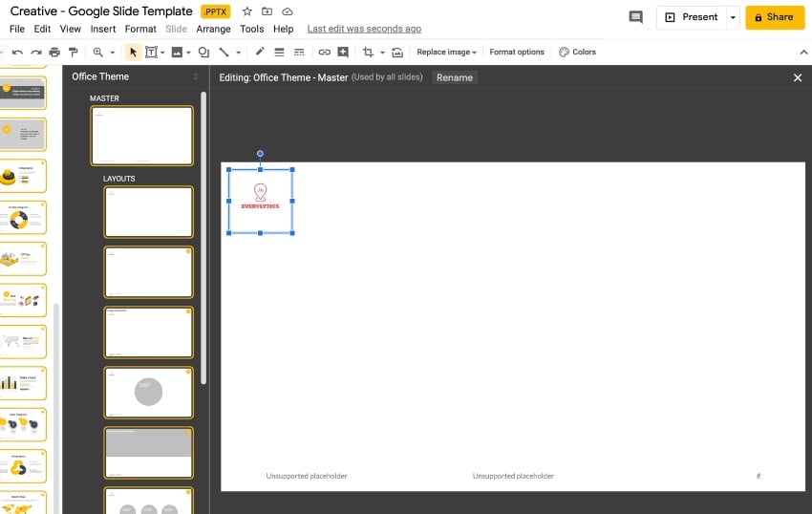Star the presentation with the star icon
812x514 pixels.
(247, 11)
